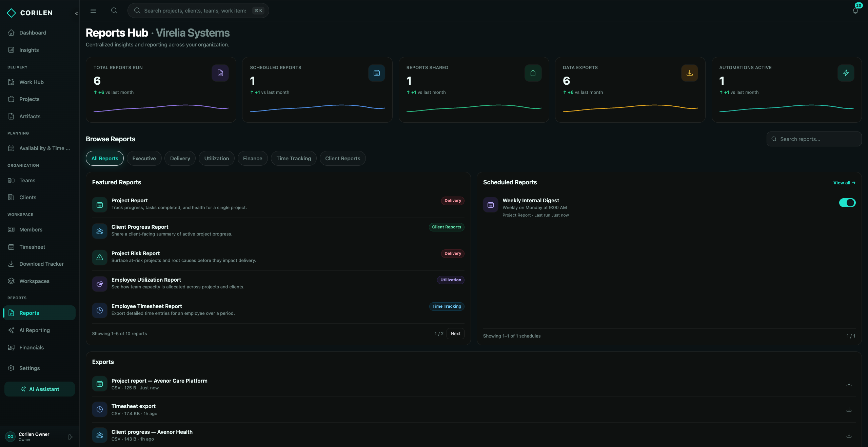
Task: Navigate to Projects
Action: point(39,99)
